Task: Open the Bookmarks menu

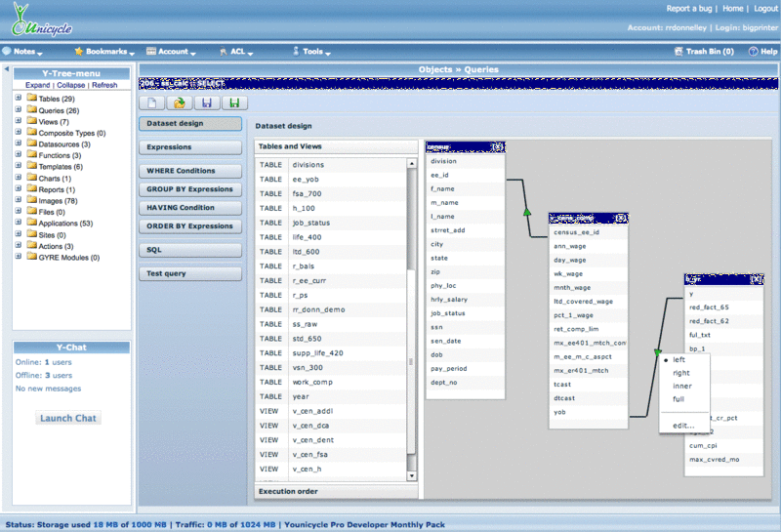Action: pyautogui.click(x=106, y=51)
